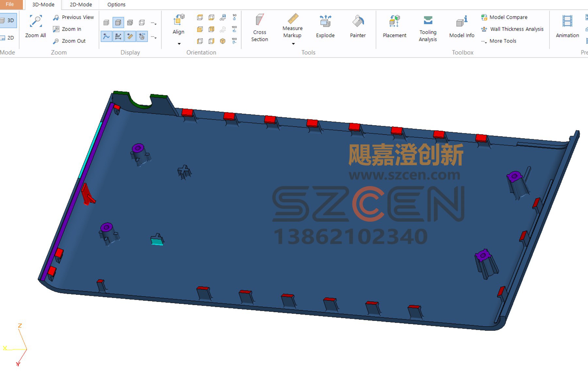Screen dimensions: 588x371
Task: Click Wall Thickness Analysis
Action: pos(512,29)
